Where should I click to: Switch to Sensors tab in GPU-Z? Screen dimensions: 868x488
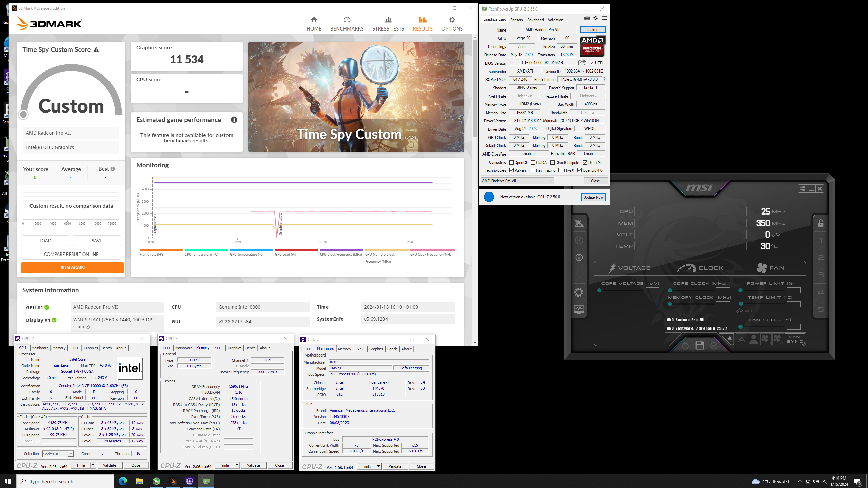516,20
